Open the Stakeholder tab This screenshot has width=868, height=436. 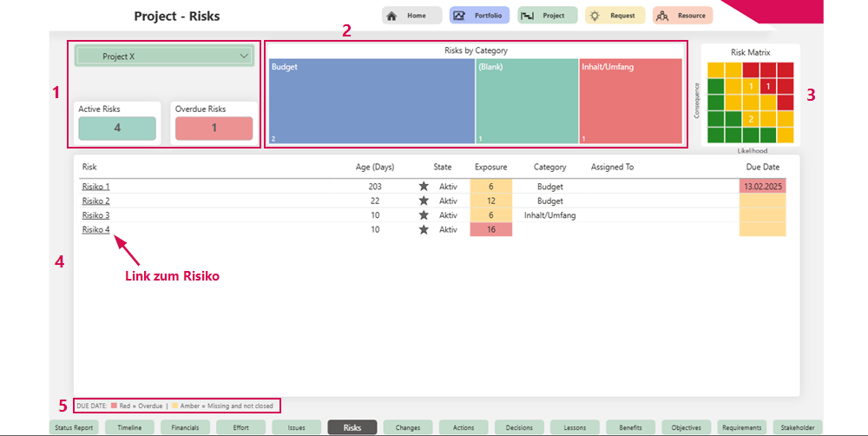point(797,427)
